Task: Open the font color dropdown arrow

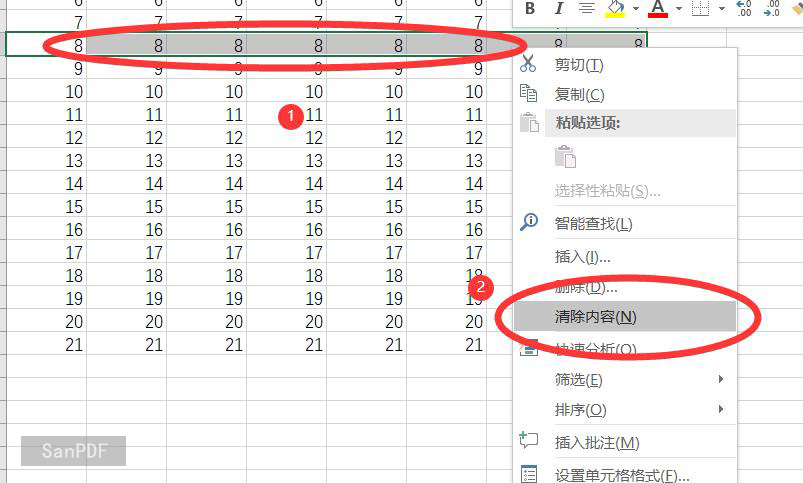Action: (x=679, y=8)
